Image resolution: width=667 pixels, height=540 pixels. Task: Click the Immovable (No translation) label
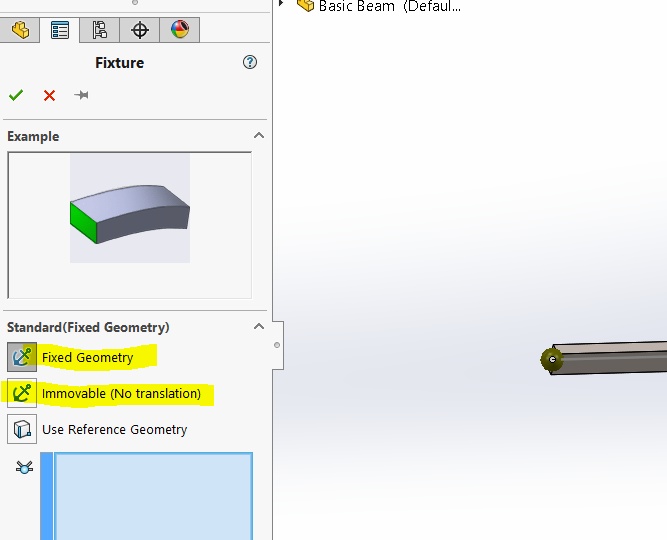pyautogui.click(x=121, y=394)
